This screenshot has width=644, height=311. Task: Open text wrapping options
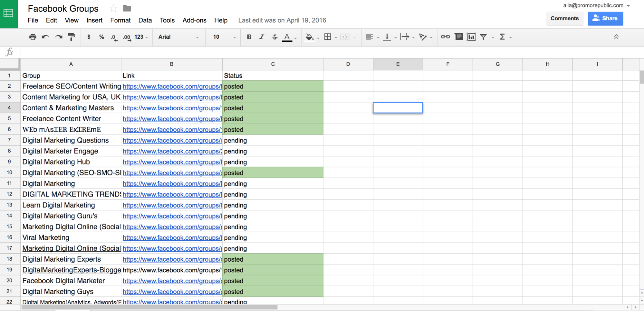pos(405,37)
